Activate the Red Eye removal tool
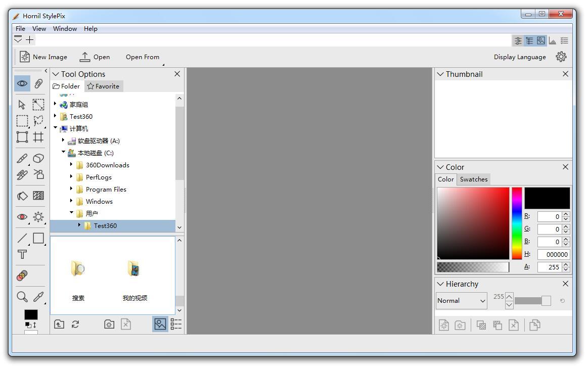The width and height of the screenshot is (588, 367). pyautogui.click(x=22, y=217)
